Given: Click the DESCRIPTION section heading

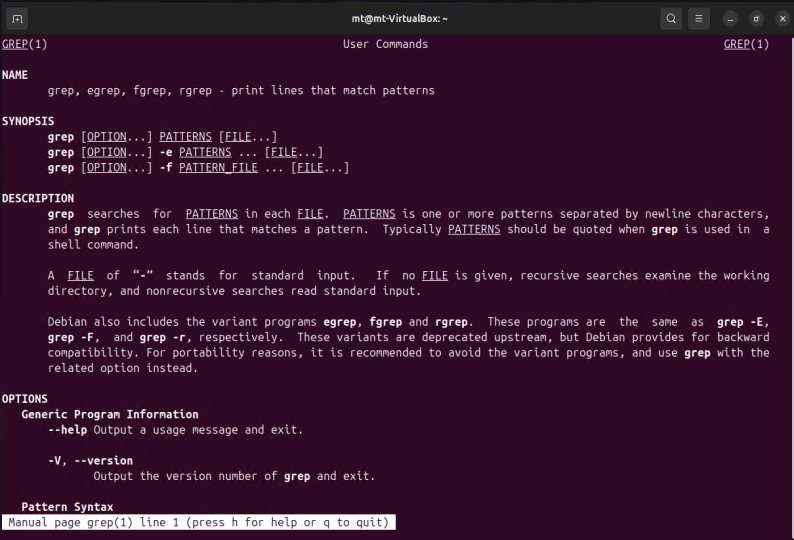Looking at the screenshot, I should click(x=38, y=198).
